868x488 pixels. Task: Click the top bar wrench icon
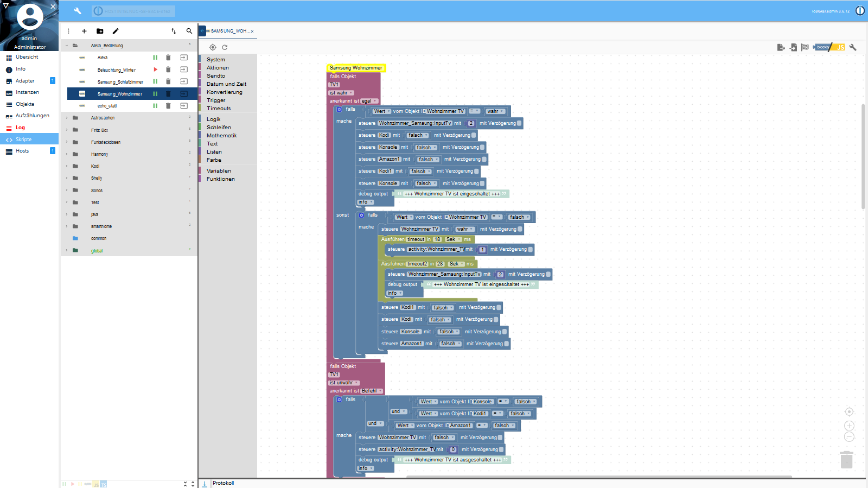tap(78, 11)
